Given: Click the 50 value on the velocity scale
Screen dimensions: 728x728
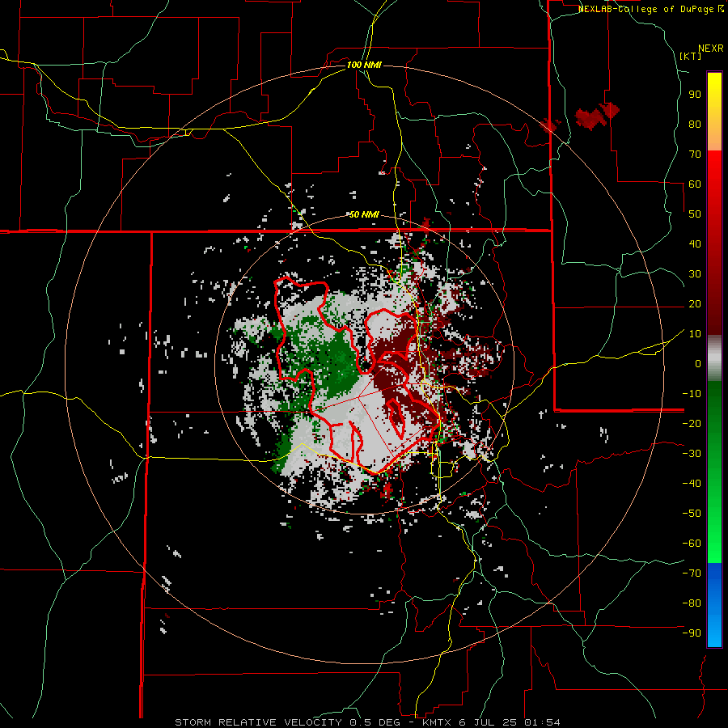Looking at the screenshot, I should click(695, 214).
